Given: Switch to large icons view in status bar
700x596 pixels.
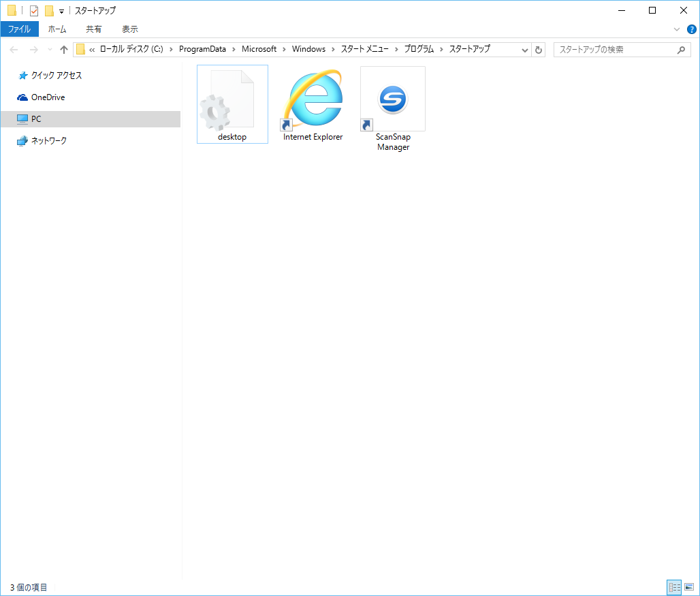Looking at the screenshot, I should 690,587.
